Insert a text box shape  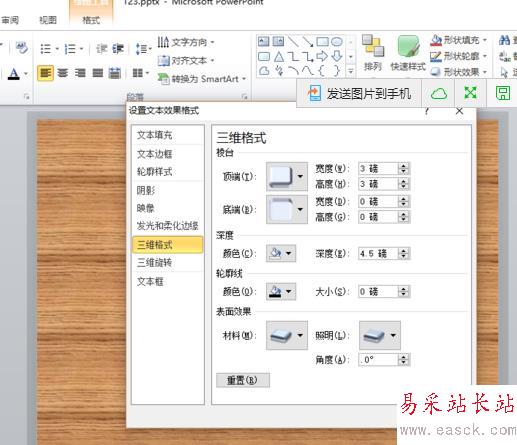pos(263,41)
